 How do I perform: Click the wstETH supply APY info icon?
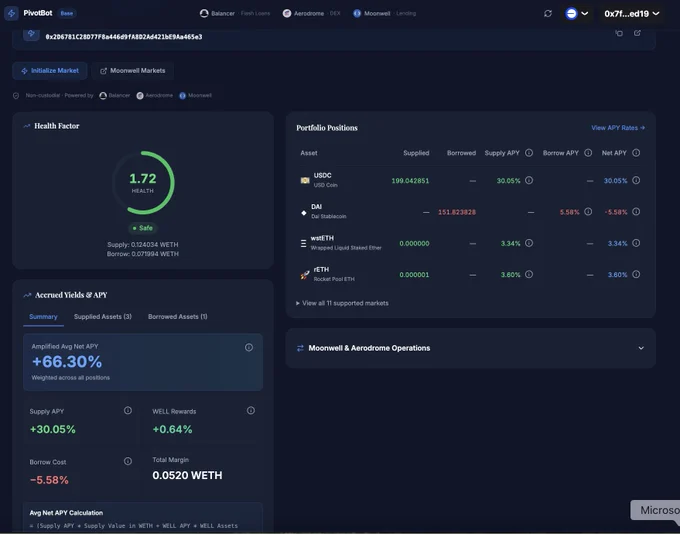tap(529, 243)
